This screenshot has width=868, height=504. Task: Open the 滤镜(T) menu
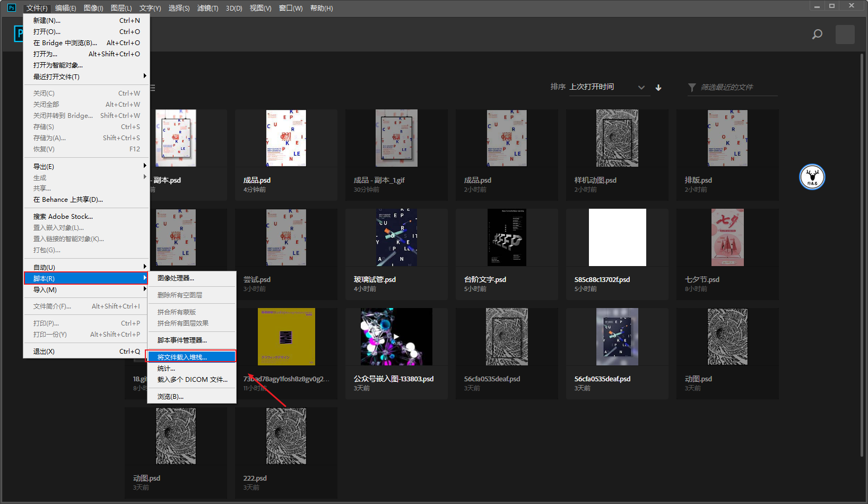tap(208, 8)
